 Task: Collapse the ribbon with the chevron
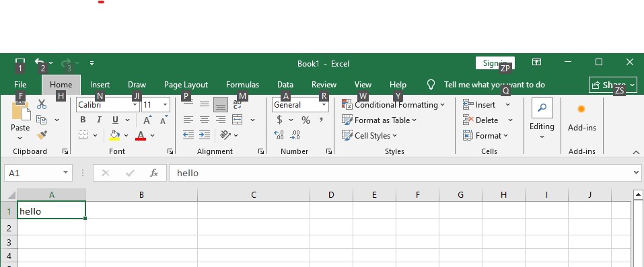636,152
